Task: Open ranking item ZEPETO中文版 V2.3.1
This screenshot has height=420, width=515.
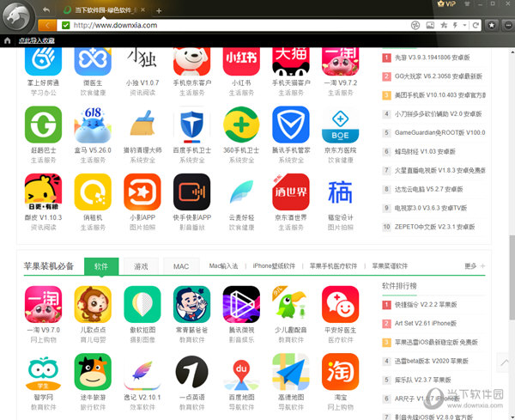Action: pos(434,227)
